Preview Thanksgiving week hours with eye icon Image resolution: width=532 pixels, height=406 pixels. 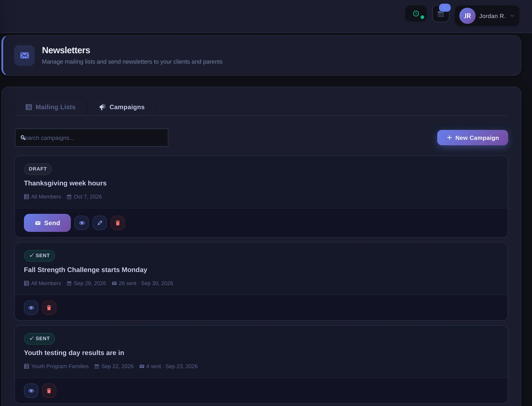tap(82, 223)
